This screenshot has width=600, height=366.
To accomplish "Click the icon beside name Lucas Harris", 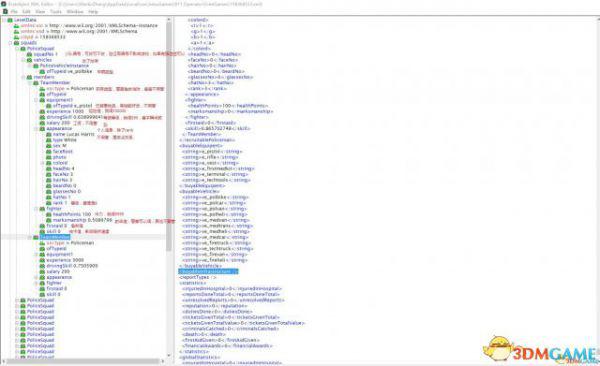I will pyautogui.click(x=49, y=134).
